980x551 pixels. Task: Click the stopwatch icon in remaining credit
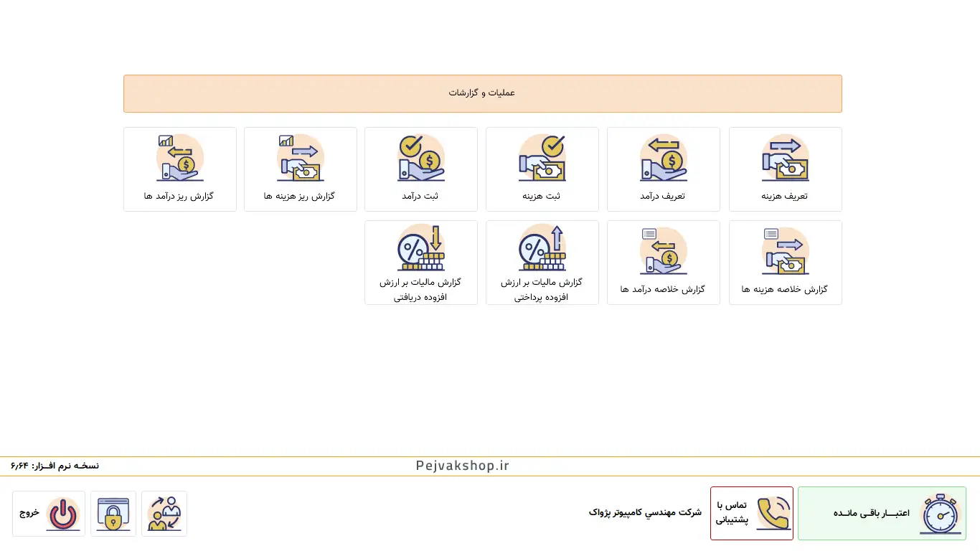pos(941,514)
